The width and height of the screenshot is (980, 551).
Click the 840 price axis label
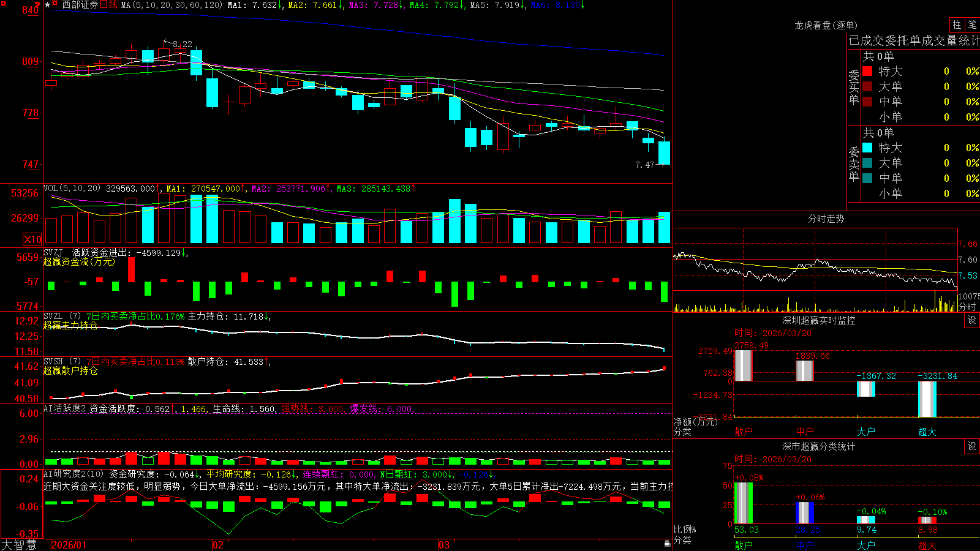[30, 10]
